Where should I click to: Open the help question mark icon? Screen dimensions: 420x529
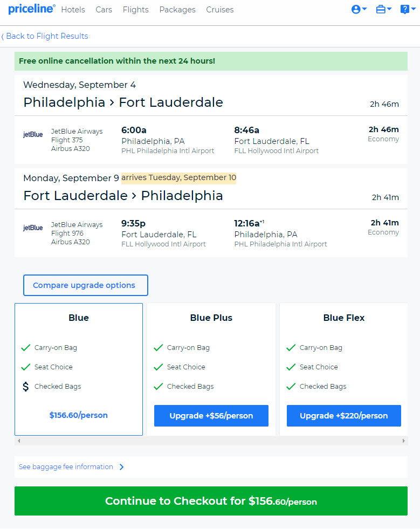404,10
